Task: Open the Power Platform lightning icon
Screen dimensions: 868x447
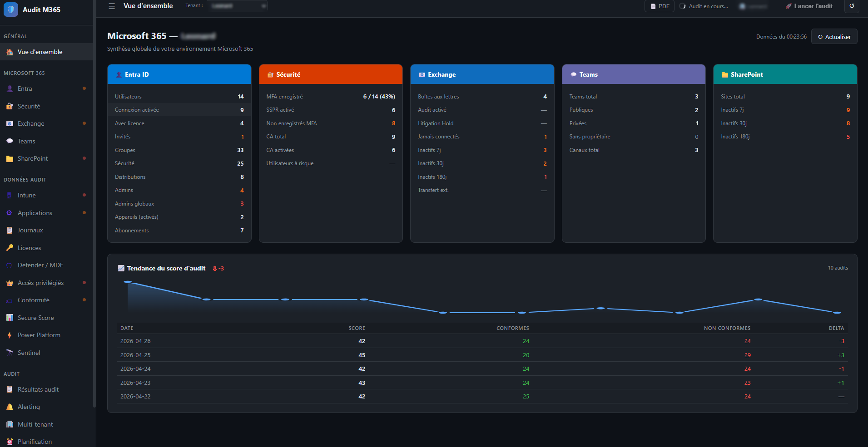Action: [9, 335]
